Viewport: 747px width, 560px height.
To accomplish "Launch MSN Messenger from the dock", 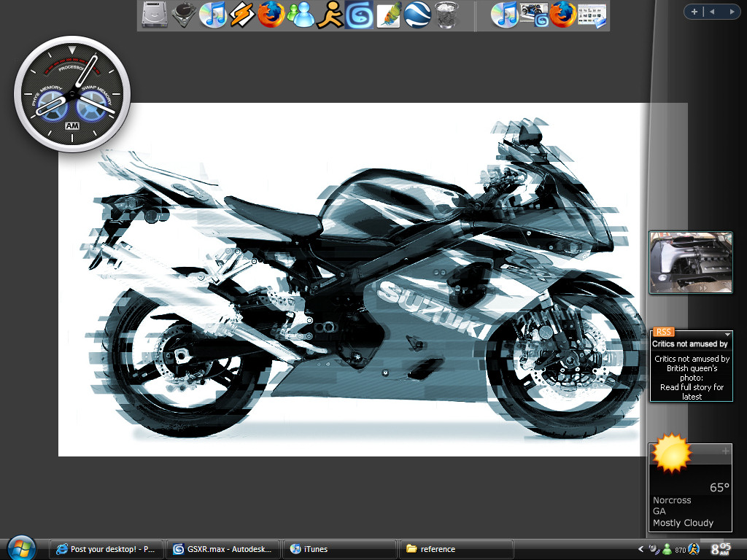I will click(301, 15).
